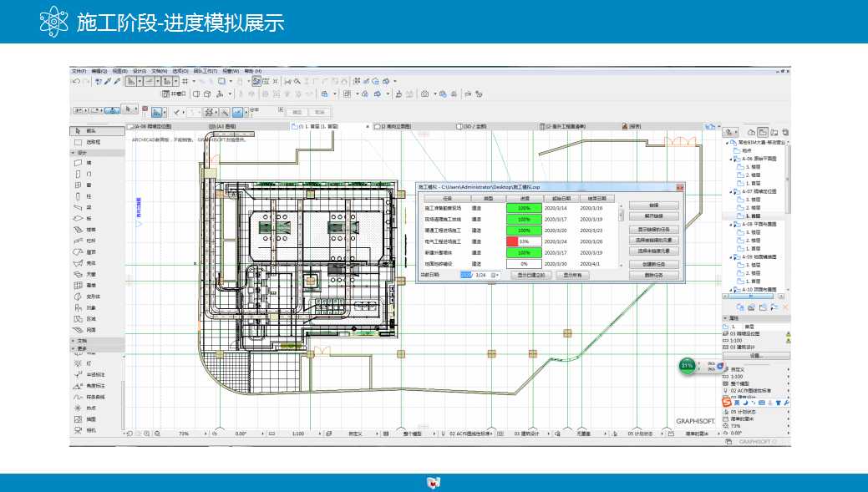Open the current date dropdown in dialog
The width and height of the screenshot is (868, 492).
pos(495,275)
